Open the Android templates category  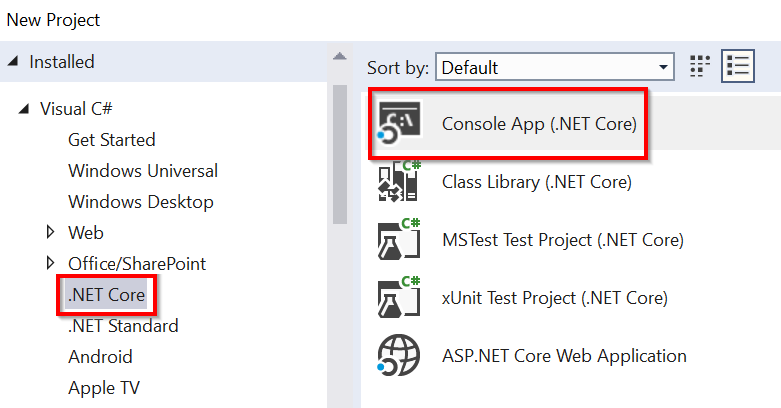100,357
